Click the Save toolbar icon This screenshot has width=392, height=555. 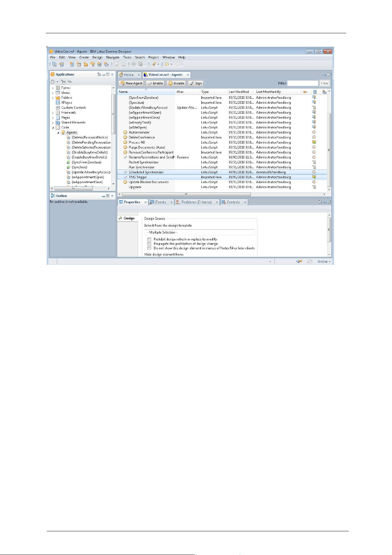point(117,65)
